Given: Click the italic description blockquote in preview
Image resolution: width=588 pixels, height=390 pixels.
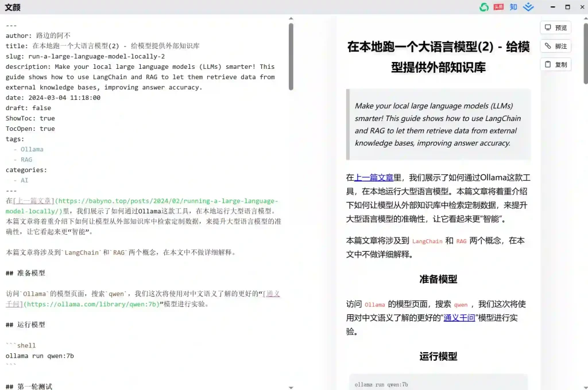Looking at the screenshot, I should pyautogui.click(x=438, y=124).
